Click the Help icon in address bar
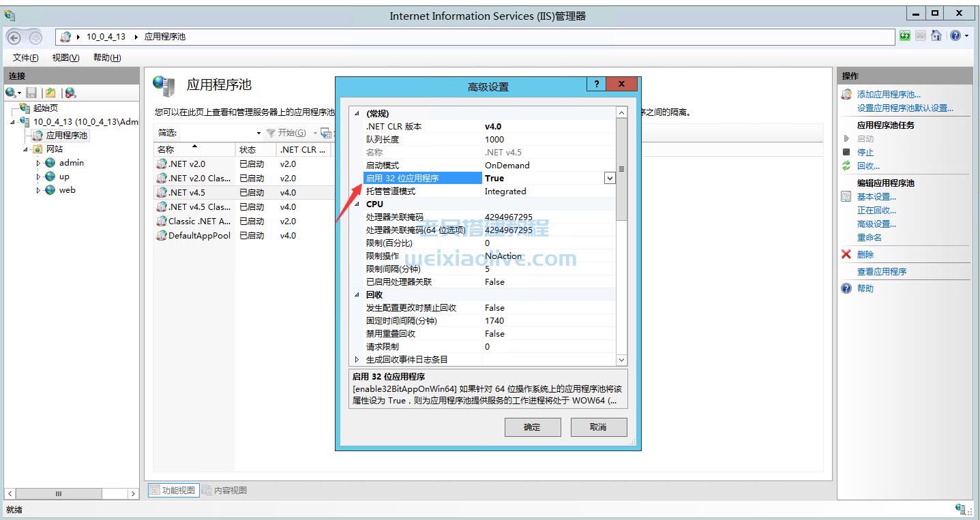Image resolution: width=980 pixels, height=520 pixels. coord(955,36)
